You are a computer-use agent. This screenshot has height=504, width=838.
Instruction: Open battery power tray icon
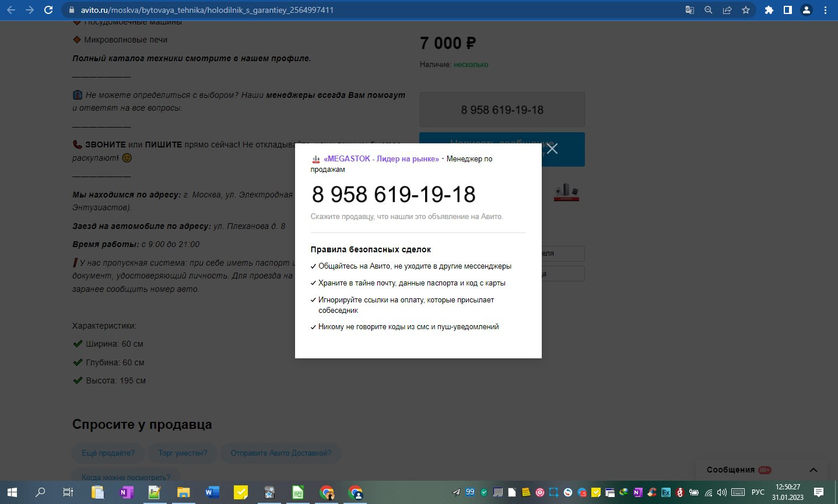pos(694,492)
